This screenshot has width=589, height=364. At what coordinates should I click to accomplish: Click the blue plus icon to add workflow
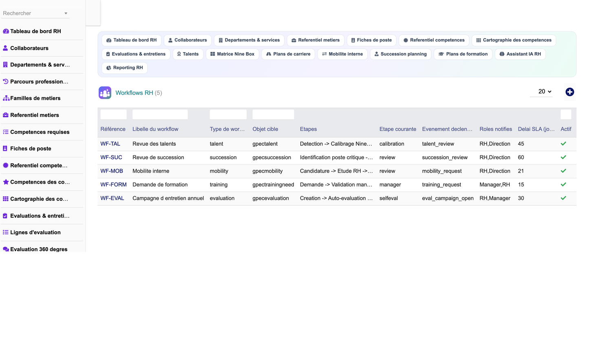coord(570,92)
